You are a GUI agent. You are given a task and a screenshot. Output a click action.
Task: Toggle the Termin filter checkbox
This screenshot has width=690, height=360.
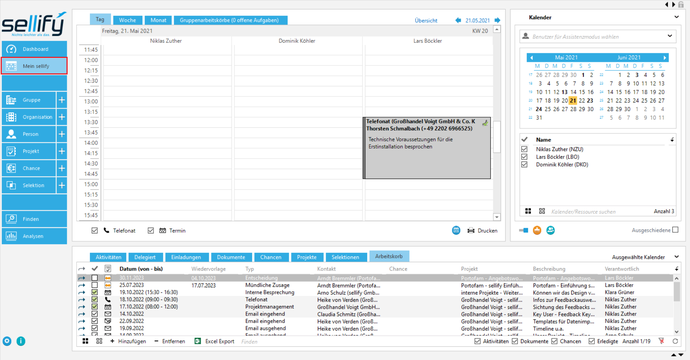[150, 230]
